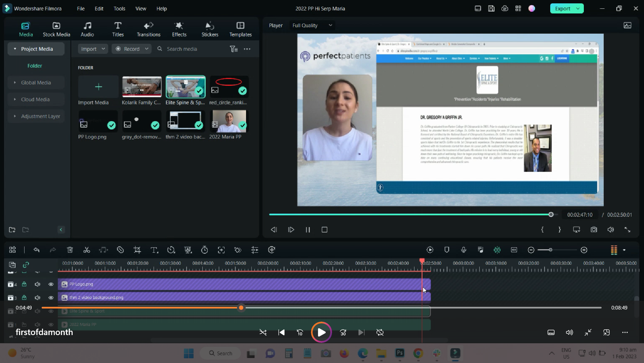Click the undo arrow in timeline toolbar
The height and width of the screenshot is (363, 644).
[37, 250]
